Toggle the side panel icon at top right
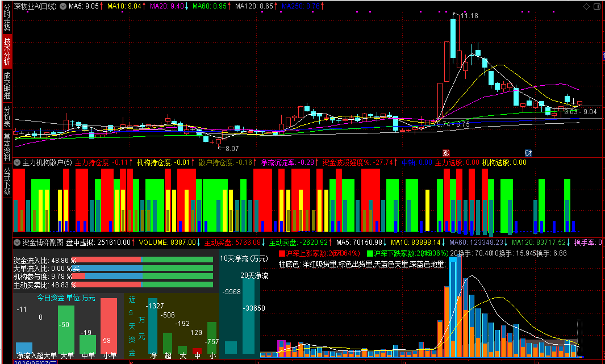Viewport: 605px width, 364px height. click(596, 6)
